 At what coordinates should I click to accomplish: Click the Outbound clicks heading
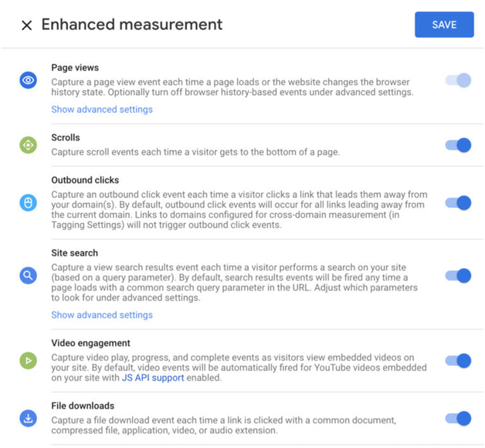(85, 180)
